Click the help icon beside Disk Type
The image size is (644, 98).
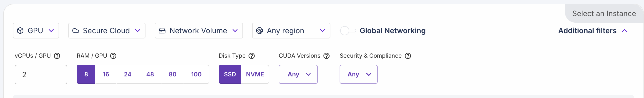click(252, 56)
